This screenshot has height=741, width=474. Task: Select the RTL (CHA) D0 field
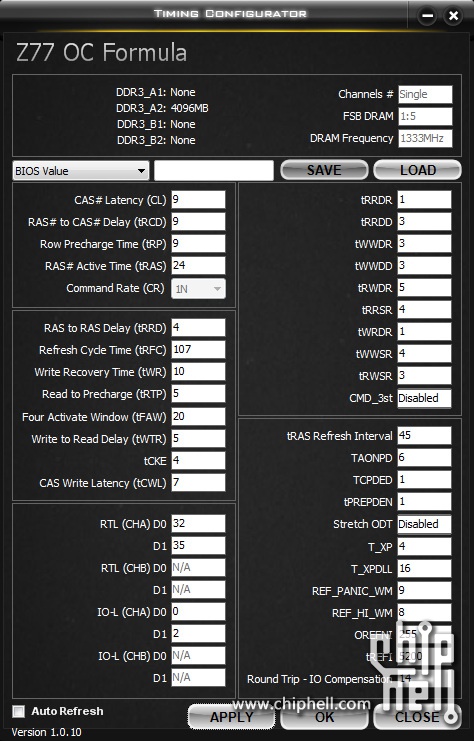(198, 524)
